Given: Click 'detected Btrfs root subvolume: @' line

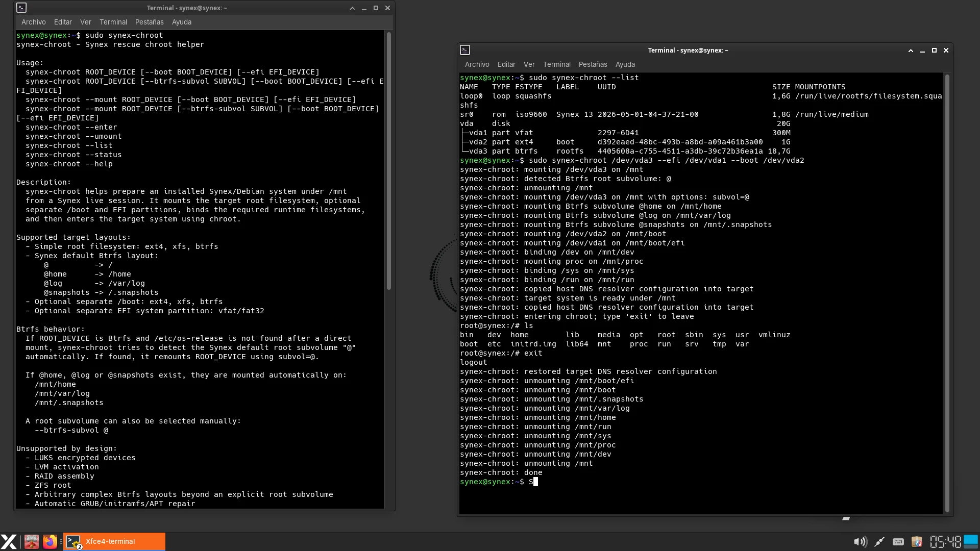Looking at the screenshot, I should point(566,179).
